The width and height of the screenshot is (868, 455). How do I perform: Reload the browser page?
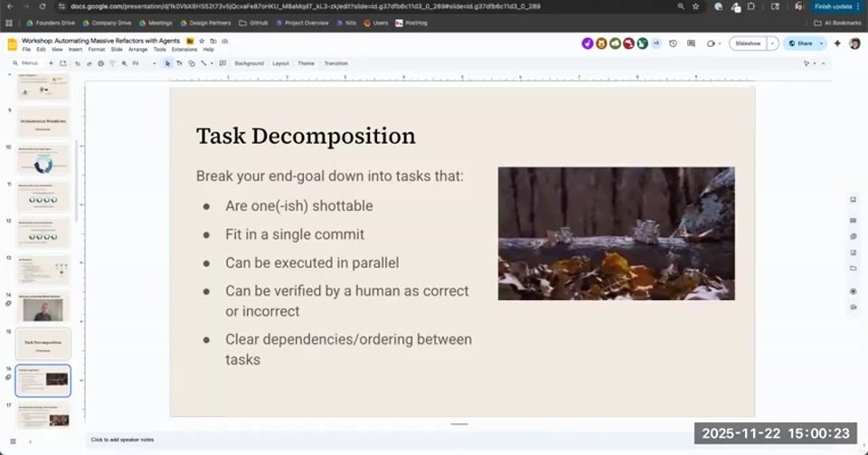(42, 6)
